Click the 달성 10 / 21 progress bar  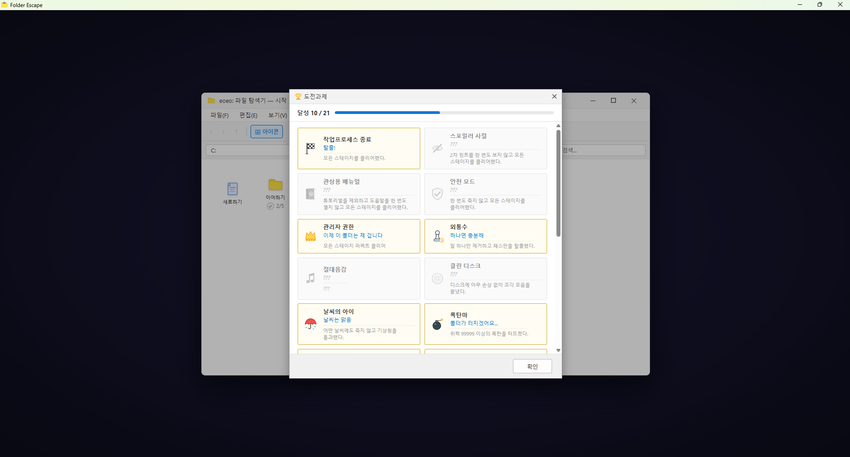tap(444, 113)
